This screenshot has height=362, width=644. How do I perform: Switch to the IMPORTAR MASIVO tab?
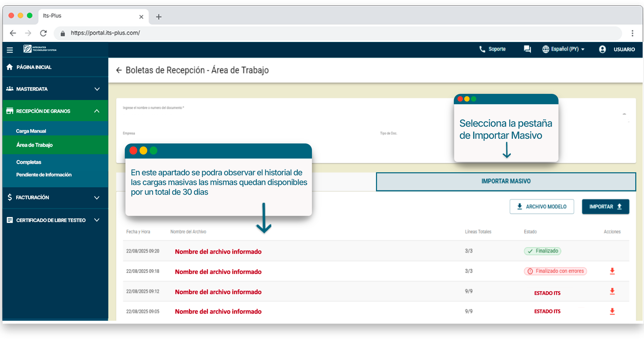coord(505,181)
